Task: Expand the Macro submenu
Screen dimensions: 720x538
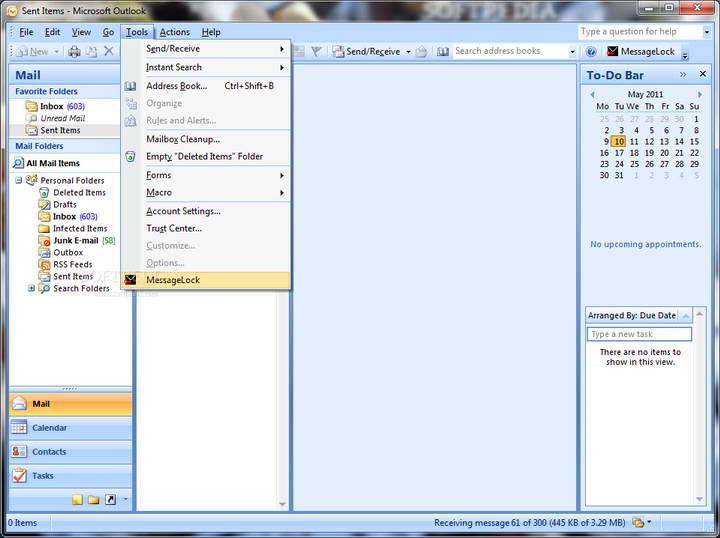Action: click(206, 193)
